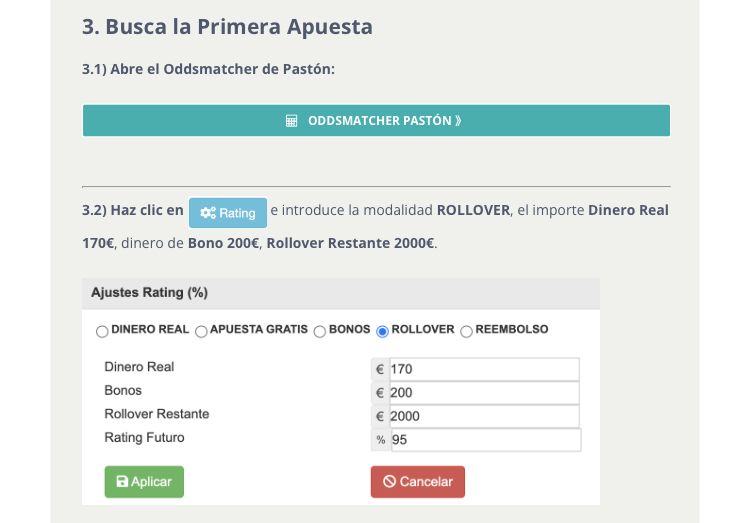
Task: Focus the Bonos input showing 200
Action: coord(484,393)
